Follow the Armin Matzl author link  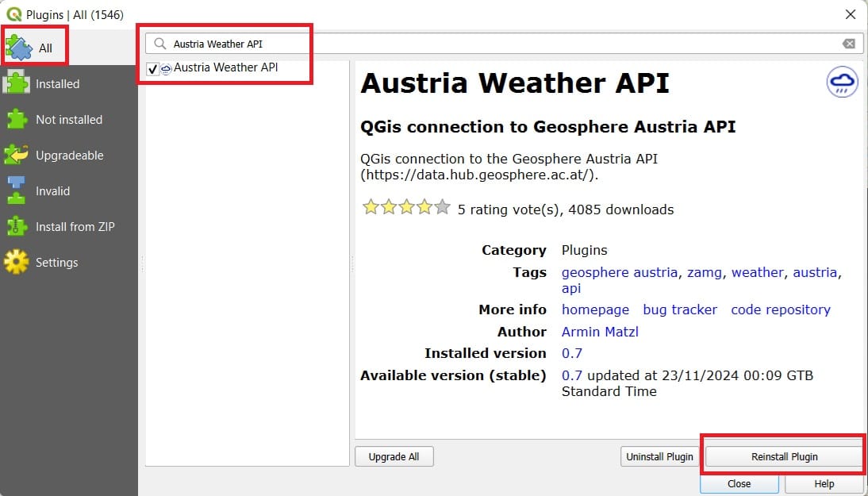point(600,332)
